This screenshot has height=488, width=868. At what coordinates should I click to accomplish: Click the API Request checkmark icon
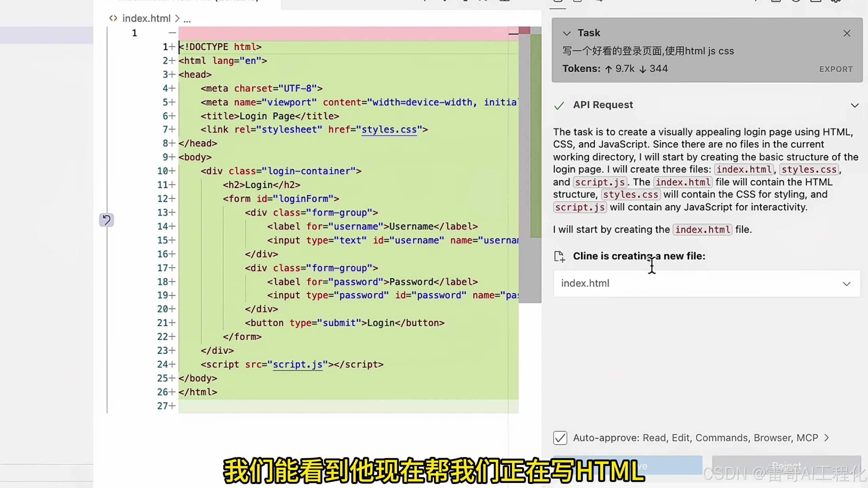coord(559,105)
